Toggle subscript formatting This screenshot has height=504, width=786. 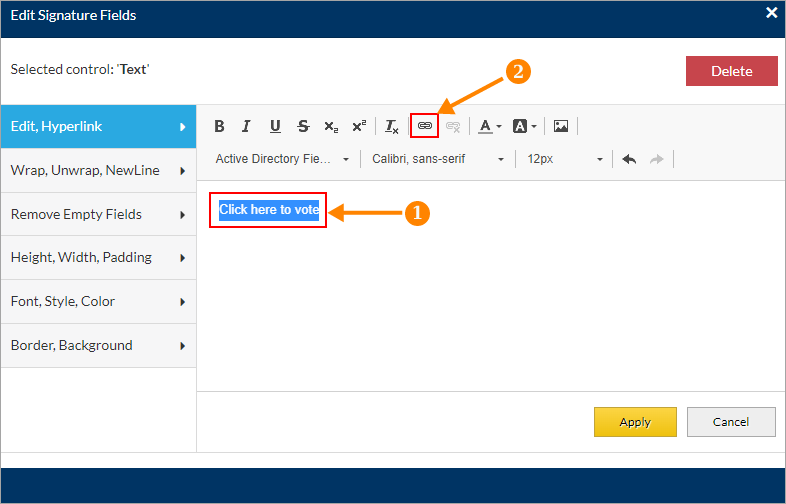click(331, 127)
